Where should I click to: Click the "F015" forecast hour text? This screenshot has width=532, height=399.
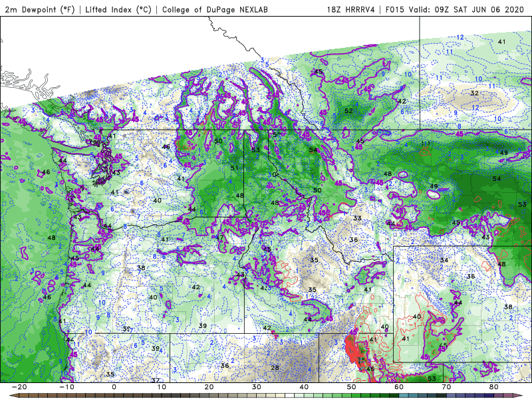pos(395,9)
